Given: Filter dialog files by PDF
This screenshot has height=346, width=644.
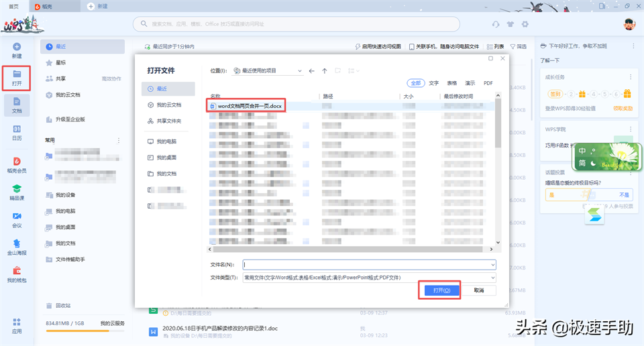Looking at the screenshot, I should [x=488, y=83].
